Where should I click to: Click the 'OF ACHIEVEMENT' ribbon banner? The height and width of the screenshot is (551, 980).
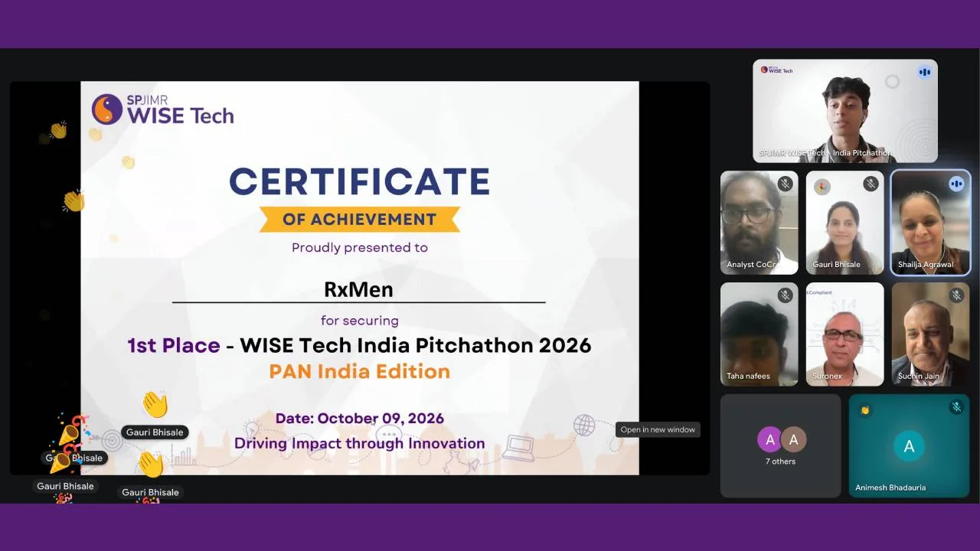(x=359, y=219)
